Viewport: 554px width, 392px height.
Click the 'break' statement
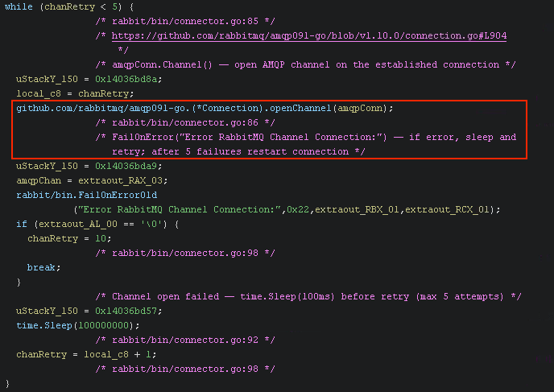pyautogui.click(x=41, y=267)
